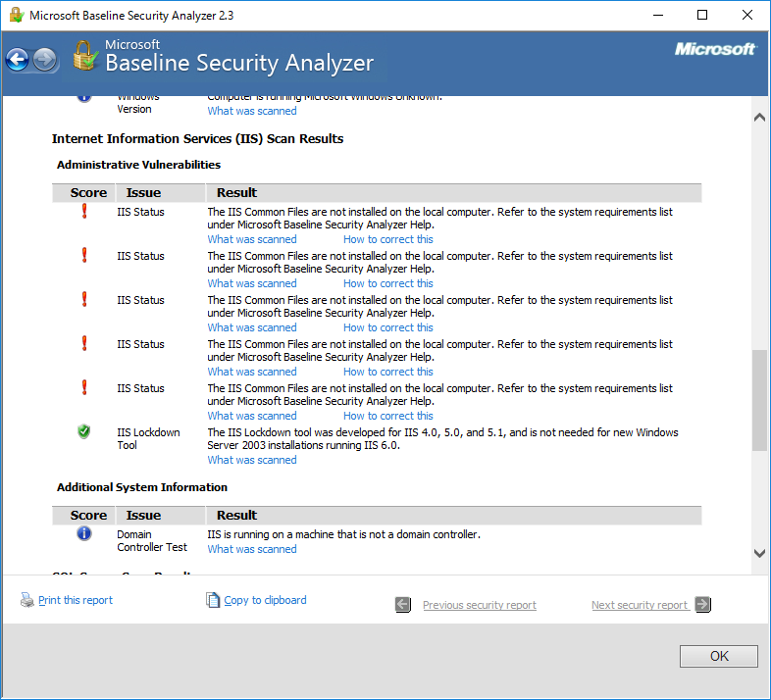This screenshot has height=700, width=771.
Task: Click the Issue header in Additional System Information table
Action: (143, 515)
